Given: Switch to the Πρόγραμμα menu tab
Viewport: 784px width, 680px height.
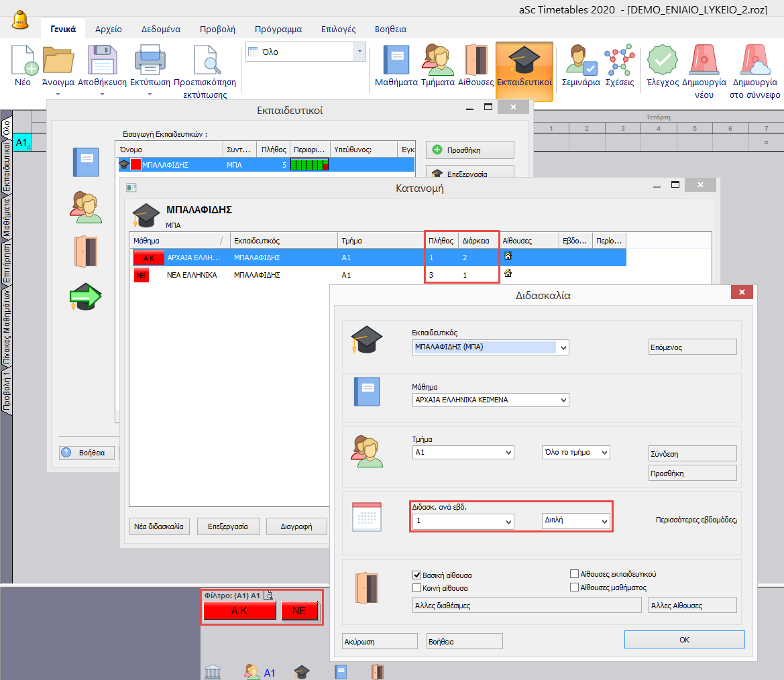Looking at the screenshot, I should [x=278, y=30].
